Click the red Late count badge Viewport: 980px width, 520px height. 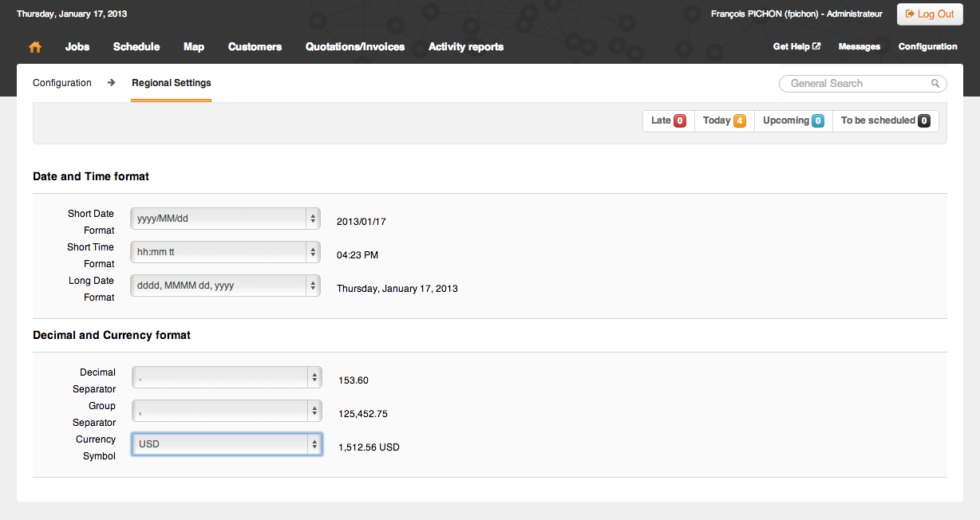680,121
